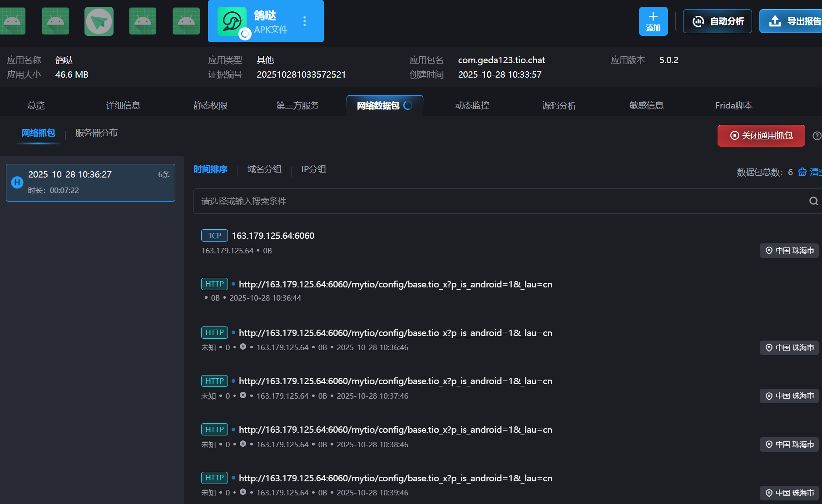822x504 pixels.
Task: Group packets by IP分组
Action: (313, 169)
